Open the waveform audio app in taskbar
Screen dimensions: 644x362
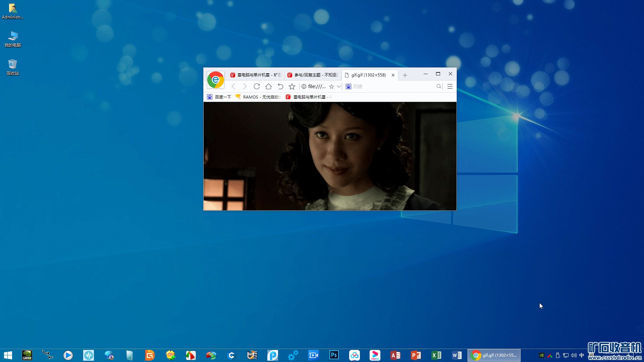coord(89,355)
